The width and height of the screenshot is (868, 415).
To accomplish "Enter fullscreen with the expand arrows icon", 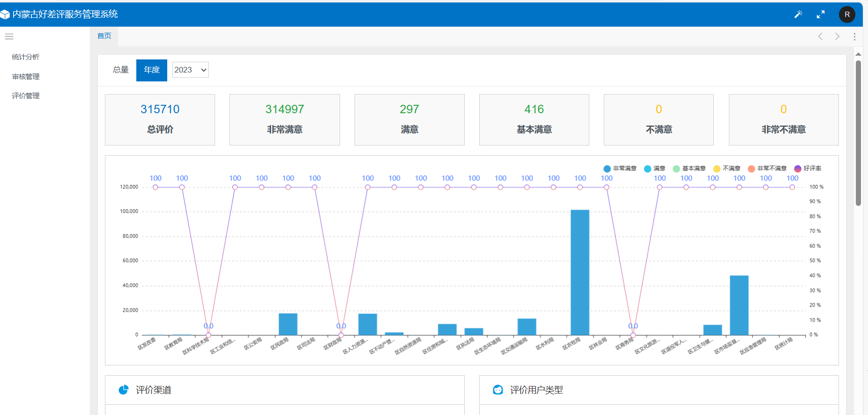I will click(x=821, y=15).
